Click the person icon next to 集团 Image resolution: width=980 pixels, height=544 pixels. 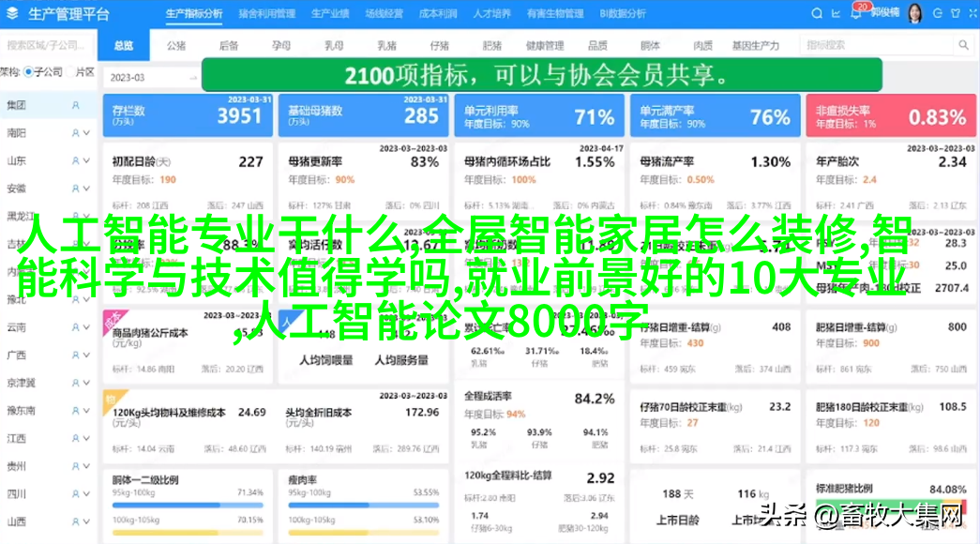click(x=76, y=106)
